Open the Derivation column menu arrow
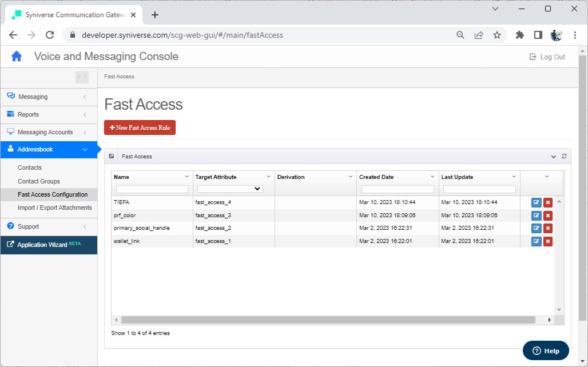Screen dimensions: 588x367 (350, 177)
